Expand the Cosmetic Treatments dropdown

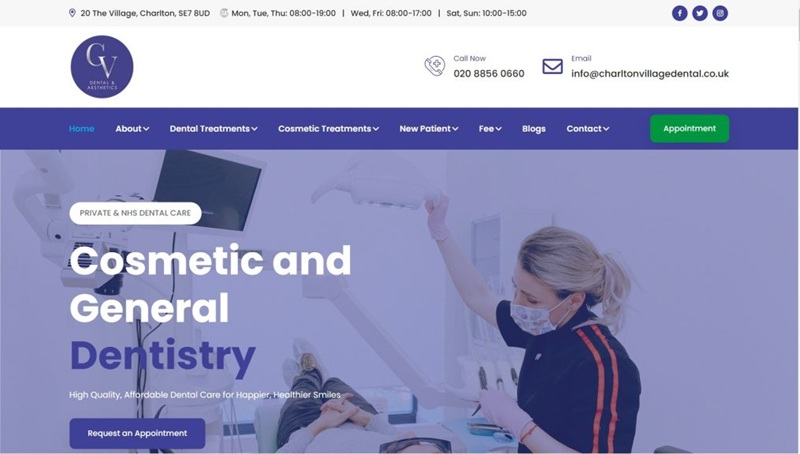pos(328,129)
